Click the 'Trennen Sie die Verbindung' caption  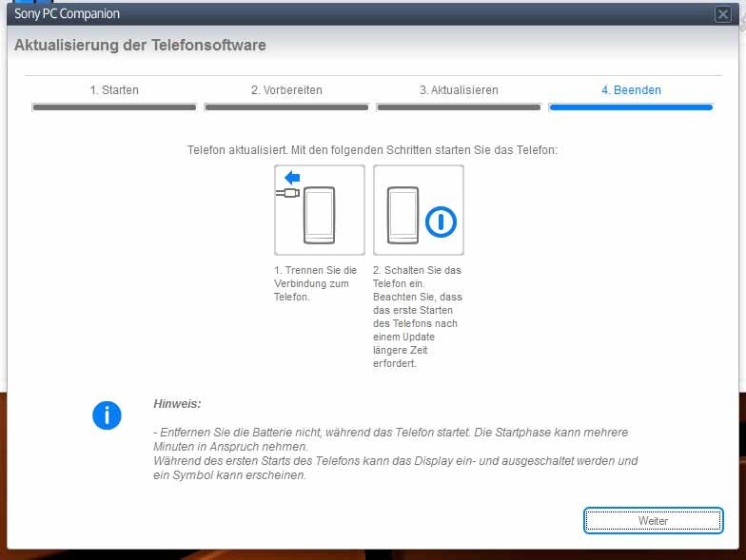pos(316,283)
